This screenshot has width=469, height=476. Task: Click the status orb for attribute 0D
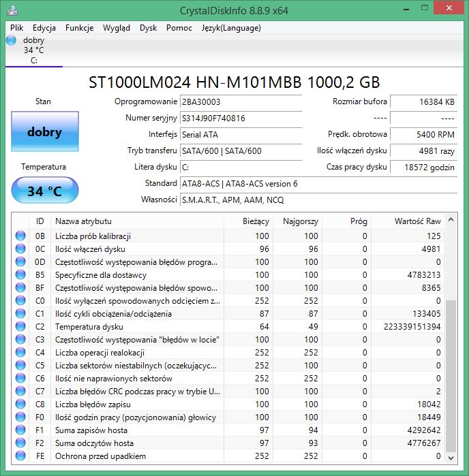pyautogui.click(x=20, y=261)
